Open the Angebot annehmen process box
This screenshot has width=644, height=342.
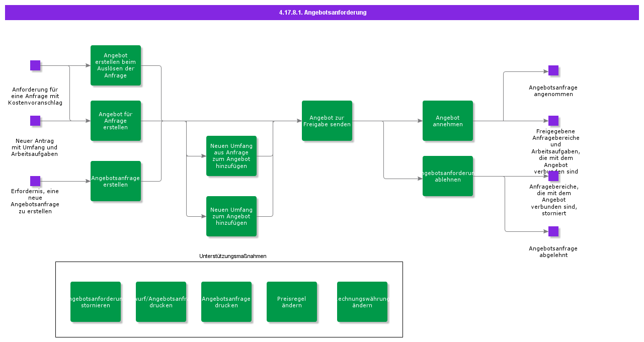pyautogui.click(x=448, y=121)
